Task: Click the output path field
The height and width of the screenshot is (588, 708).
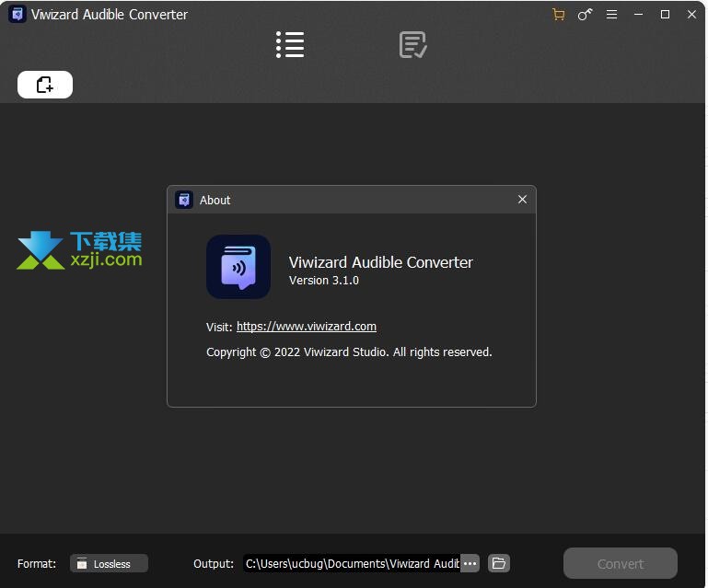Action: pyautogui.click(x=352, y=563)
